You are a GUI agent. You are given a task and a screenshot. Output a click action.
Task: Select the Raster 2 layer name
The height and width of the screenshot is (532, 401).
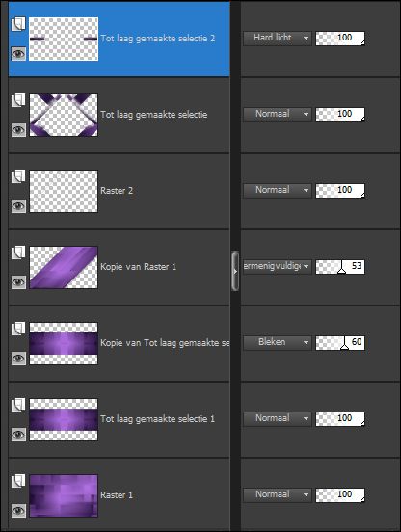tap(117, 191)
